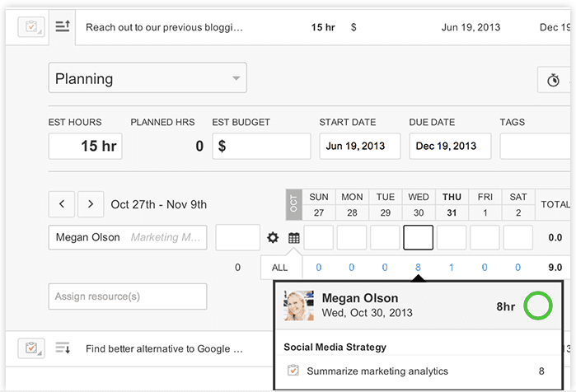This screenshot has width=576, height=392.
Task: Click the Est Hours field showing 15 hr
Action: (86, 146)
